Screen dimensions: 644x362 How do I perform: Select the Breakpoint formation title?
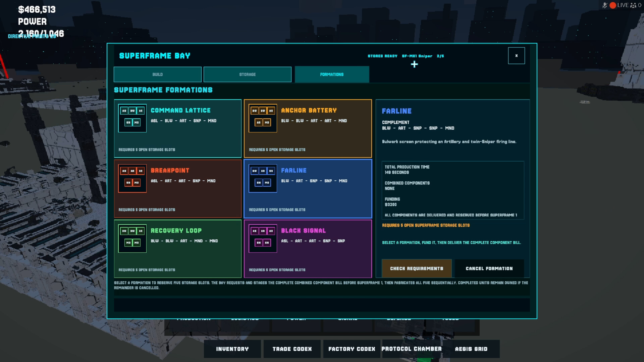pos(170,170)
